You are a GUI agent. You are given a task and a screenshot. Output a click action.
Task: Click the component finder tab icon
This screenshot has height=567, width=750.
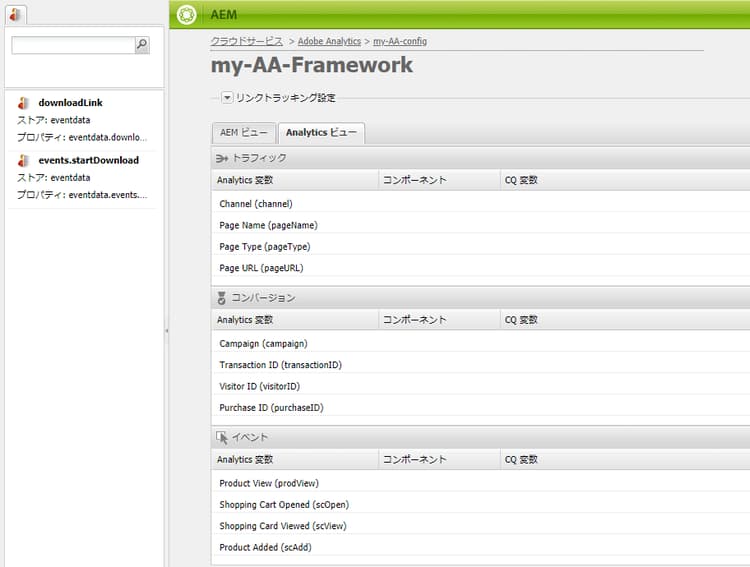15,14
